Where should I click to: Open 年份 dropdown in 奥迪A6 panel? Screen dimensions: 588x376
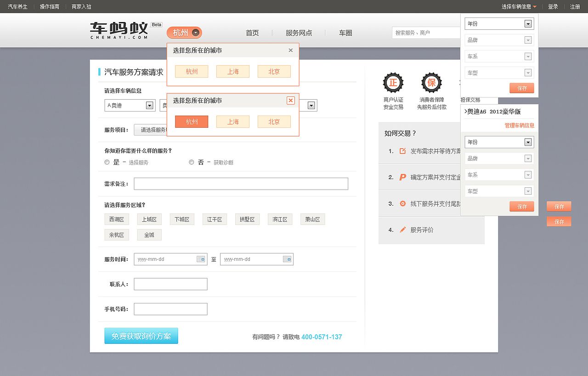[499, 142]
